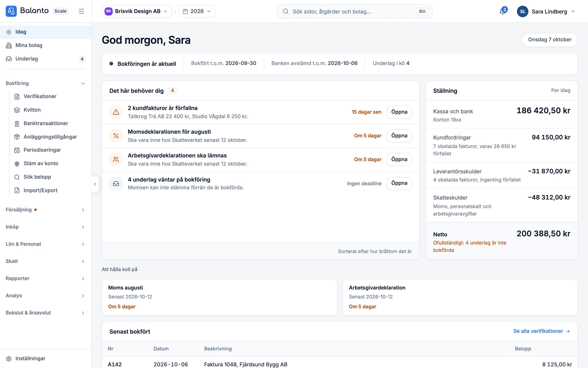Select the Skatteskulder row in Ställning

click(502, 205)
